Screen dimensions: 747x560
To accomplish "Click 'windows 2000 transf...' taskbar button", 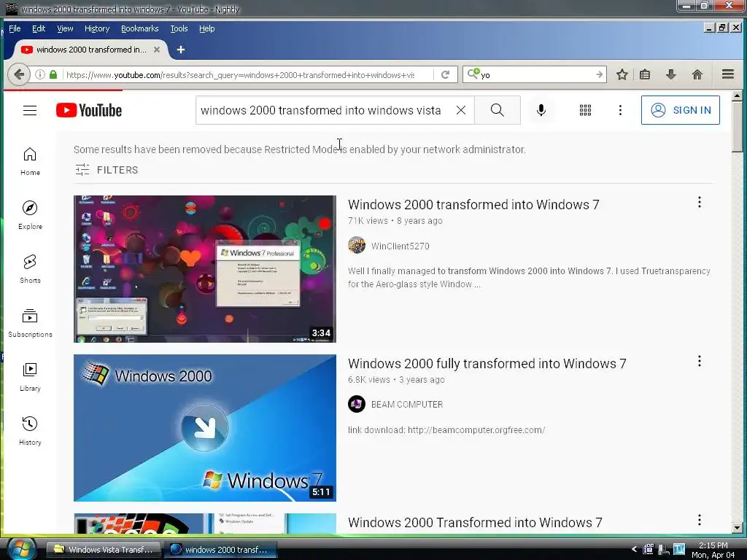I will tap(220, 549).
